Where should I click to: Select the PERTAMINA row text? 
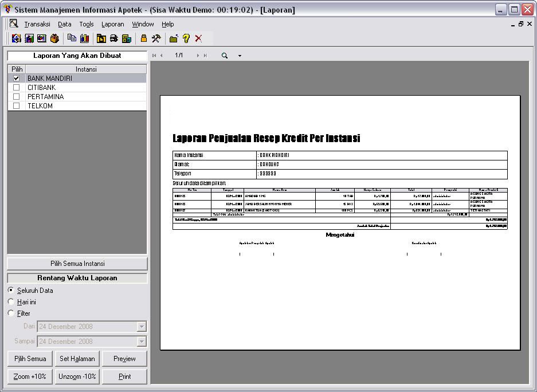click(x=45, y=96)
